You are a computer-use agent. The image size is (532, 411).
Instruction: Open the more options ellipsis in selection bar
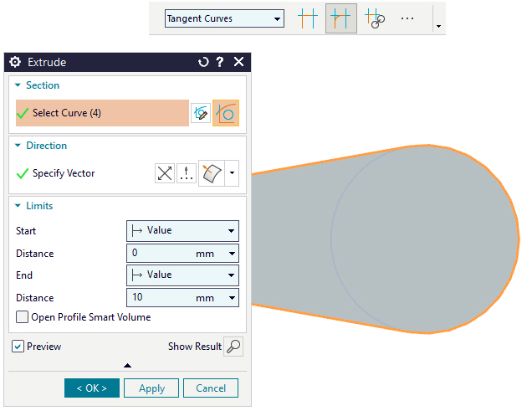click(407, 18)
